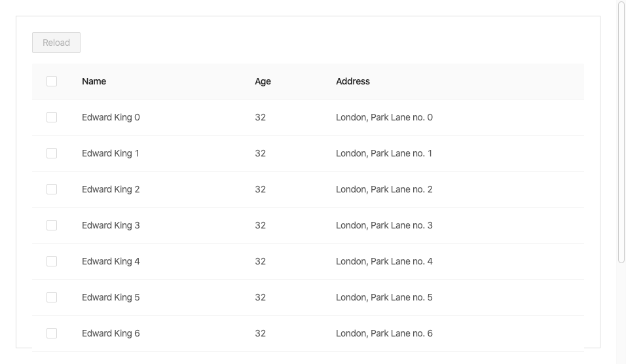Viewport: 626px width, 364px height.
Task: Check the row for Edward King 1
Action: [52, 153]
